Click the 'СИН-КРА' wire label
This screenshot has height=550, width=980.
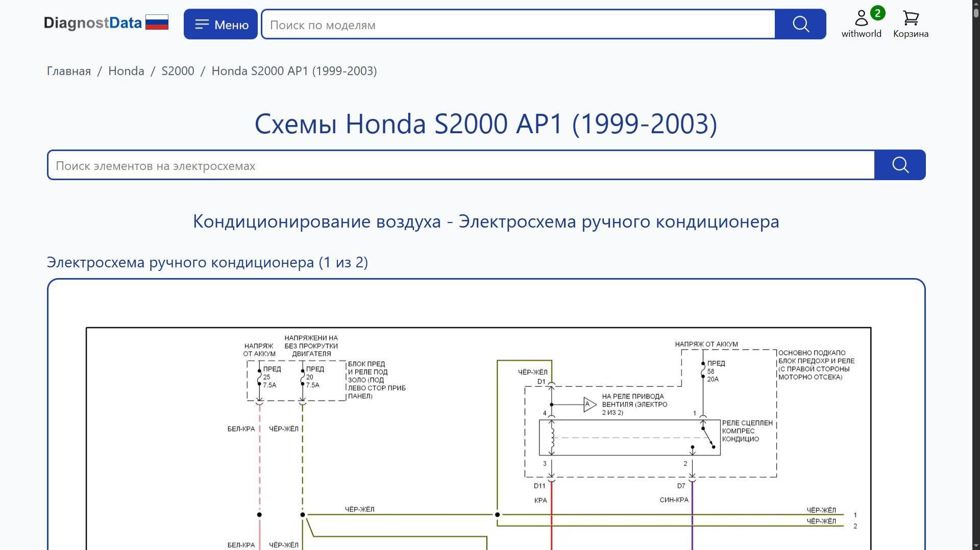point(674,500)
